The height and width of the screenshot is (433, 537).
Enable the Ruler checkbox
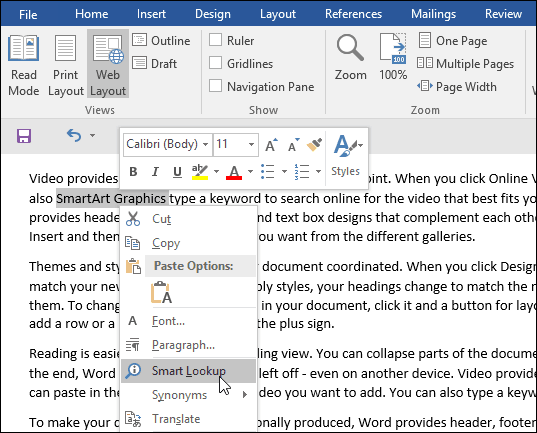pos(215,39)
